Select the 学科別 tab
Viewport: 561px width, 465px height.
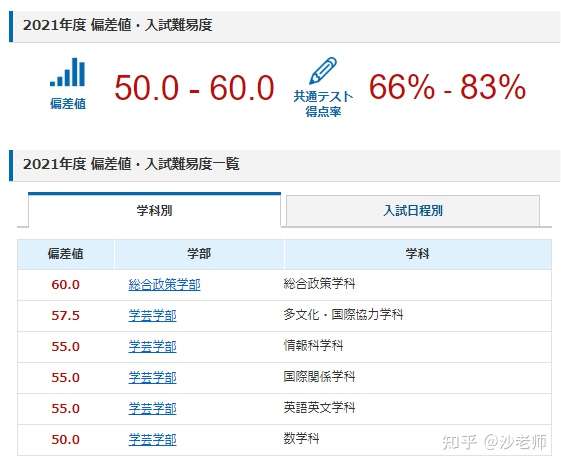click(x=154, y=210)
